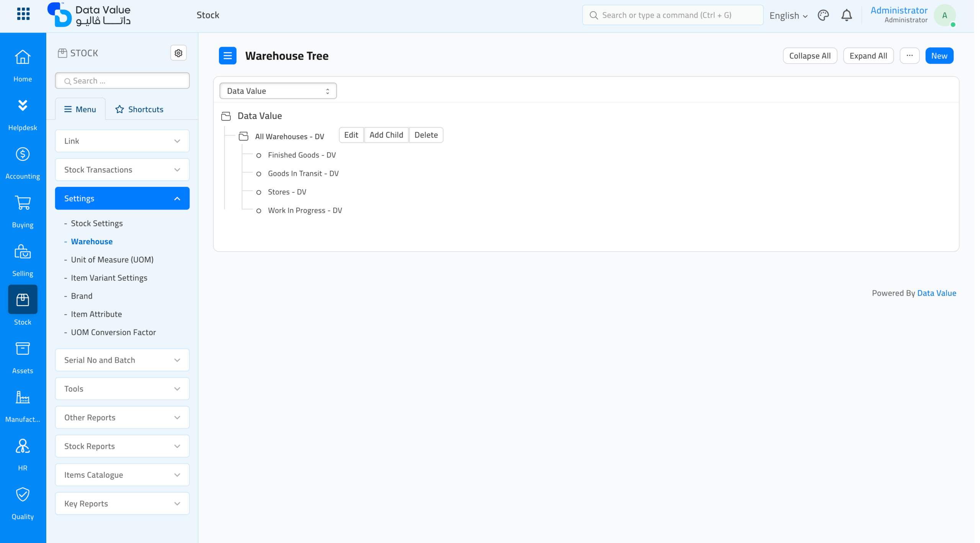Screen dimensions: 980x543
Task: Open Stock Settings menu item
Action: 96,223
